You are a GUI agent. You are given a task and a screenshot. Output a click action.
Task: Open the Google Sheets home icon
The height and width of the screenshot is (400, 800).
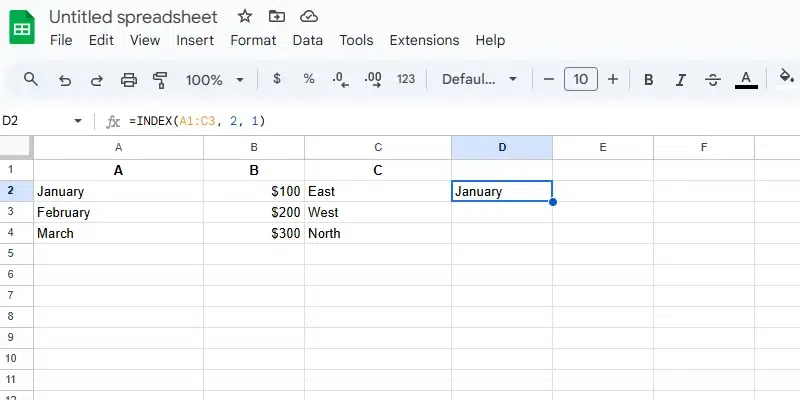pyautogui.click(x=22, y=27)
